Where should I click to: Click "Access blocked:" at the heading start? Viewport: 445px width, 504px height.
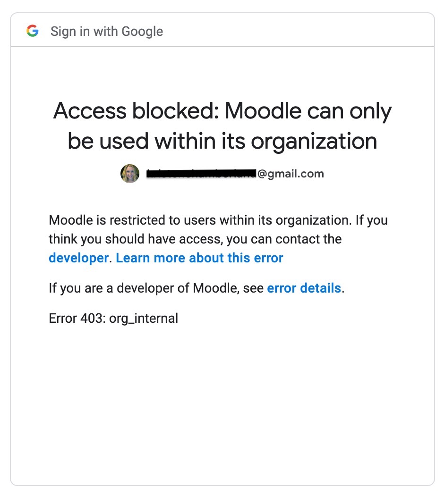(x=136, y=111)
